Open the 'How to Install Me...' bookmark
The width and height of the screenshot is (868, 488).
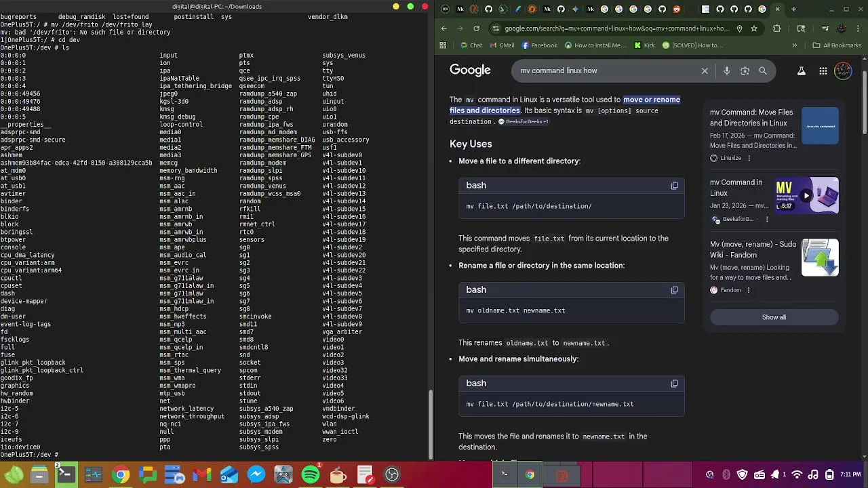[x=594, y=45]
